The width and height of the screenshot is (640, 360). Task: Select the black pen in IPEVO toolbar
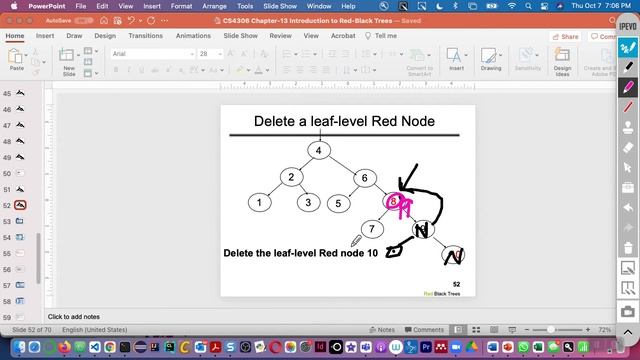tap(628, 67)
